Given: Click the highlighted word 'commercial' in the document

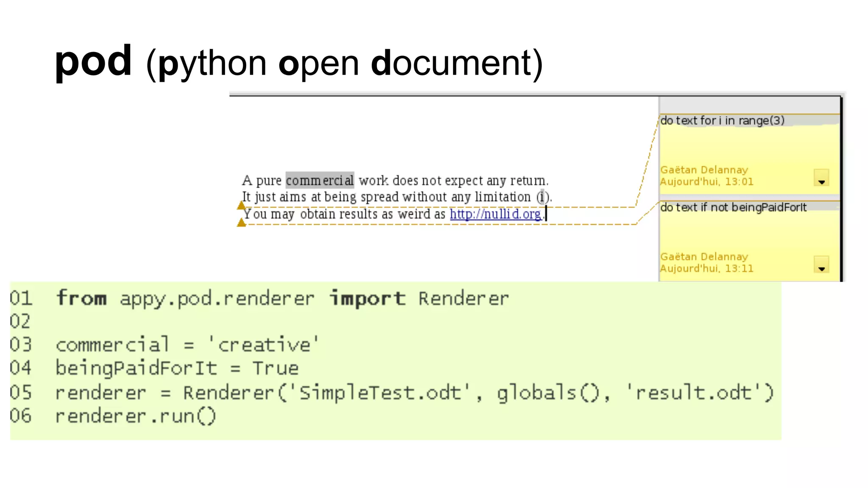Looking at the screenshot, I should pos(320,180).
